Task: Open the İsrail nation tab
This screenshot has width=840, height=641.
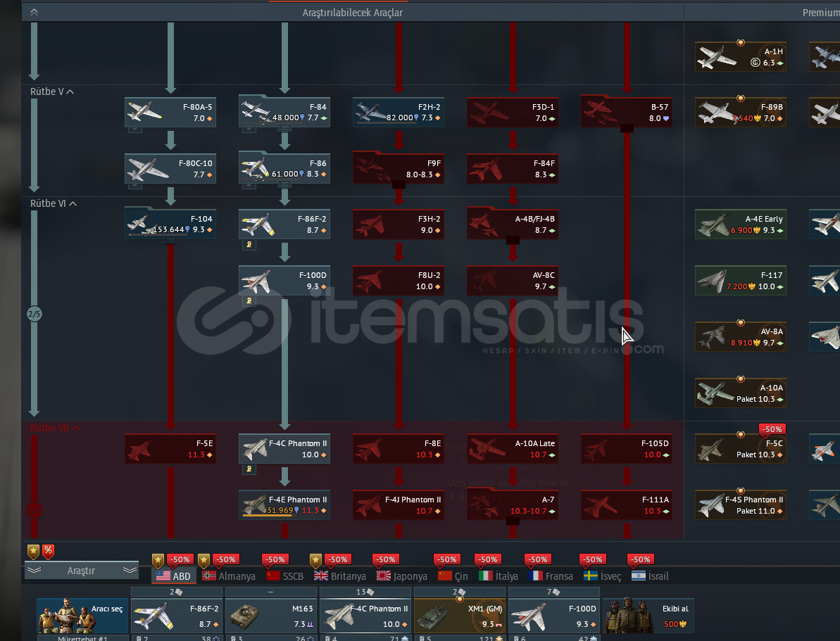Action: [x=650, y=576]
